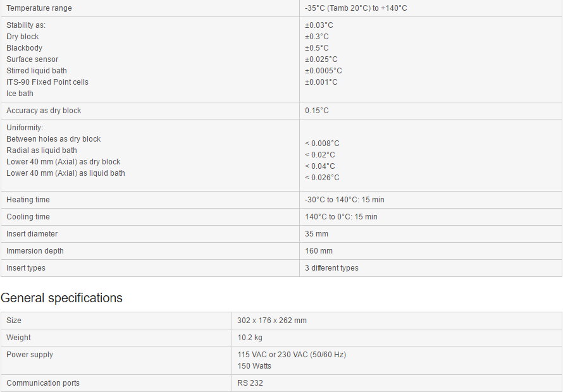
Task: Click the Radial as liquid bath text
Action: (42, 150)
